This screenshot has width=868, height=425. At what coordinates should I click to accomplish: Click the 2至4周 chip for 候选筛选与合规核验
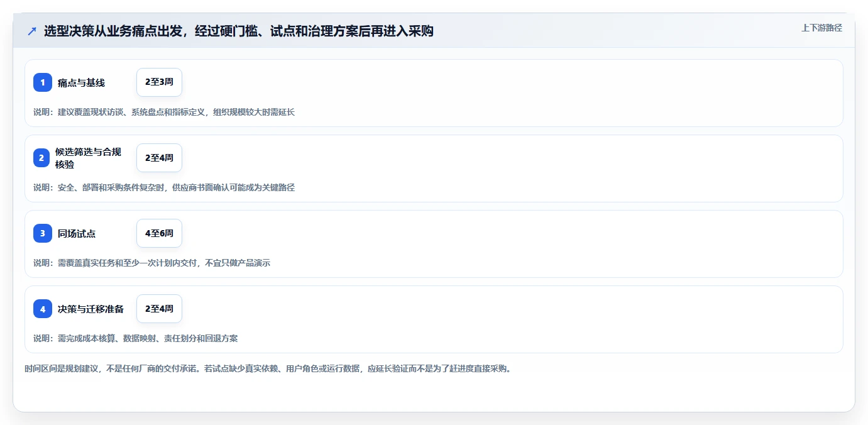(159, 158)
